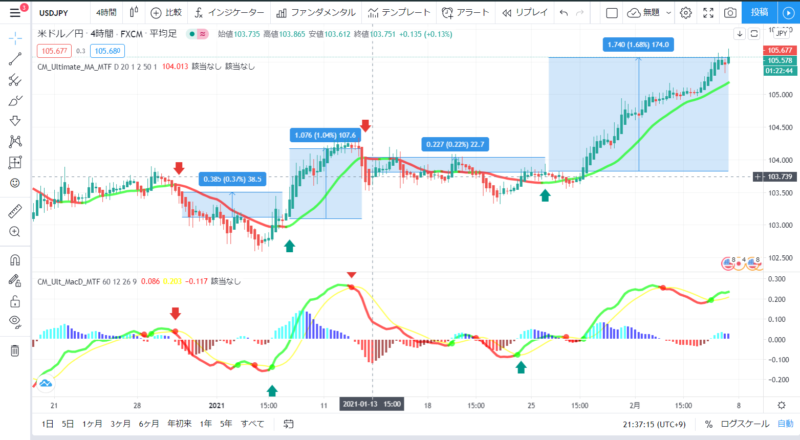Viewport: 800px width, 440px height.
Task: Hide all drawings with eye icon
Action: [15, 322]
